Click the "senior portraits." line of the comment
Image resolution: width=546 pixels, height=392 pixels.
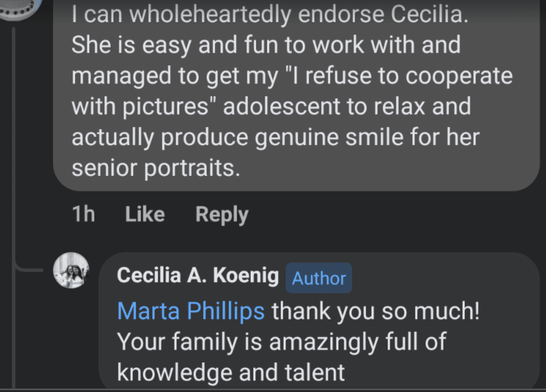point(155,168)
